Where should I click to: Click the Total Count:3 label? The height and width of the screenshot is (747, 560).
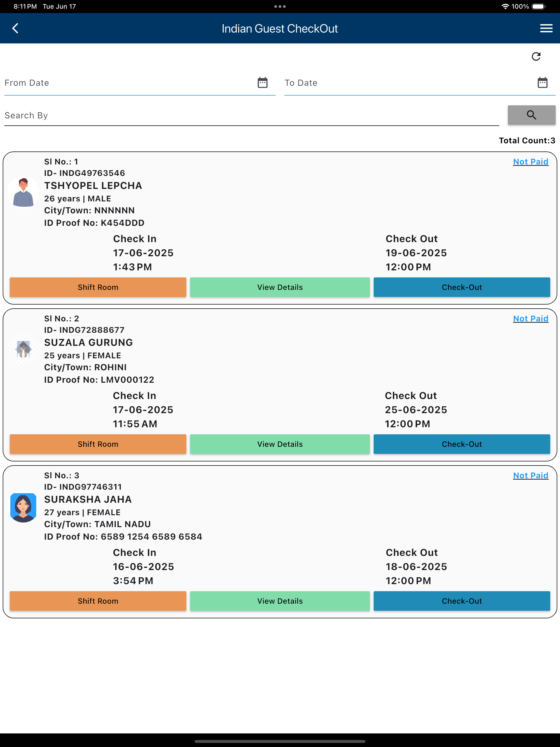pyautogui.click(x=527, y=141)
